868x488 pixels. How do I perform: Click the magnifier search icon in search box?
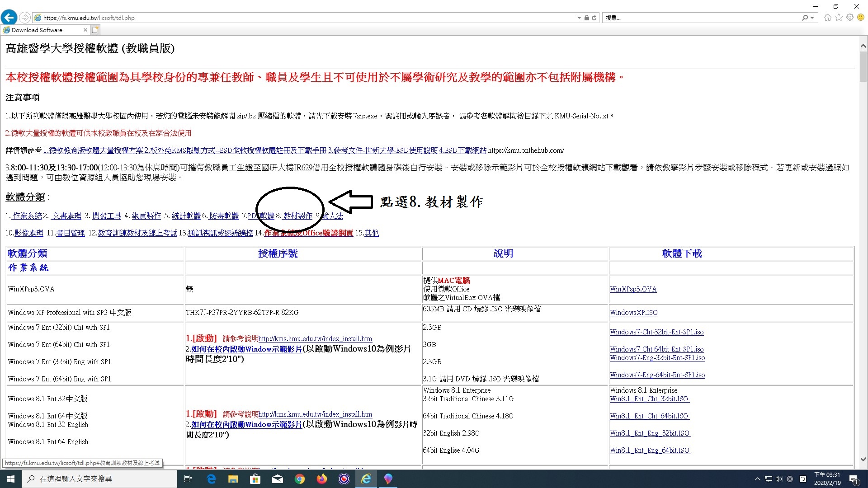point(805,18)
